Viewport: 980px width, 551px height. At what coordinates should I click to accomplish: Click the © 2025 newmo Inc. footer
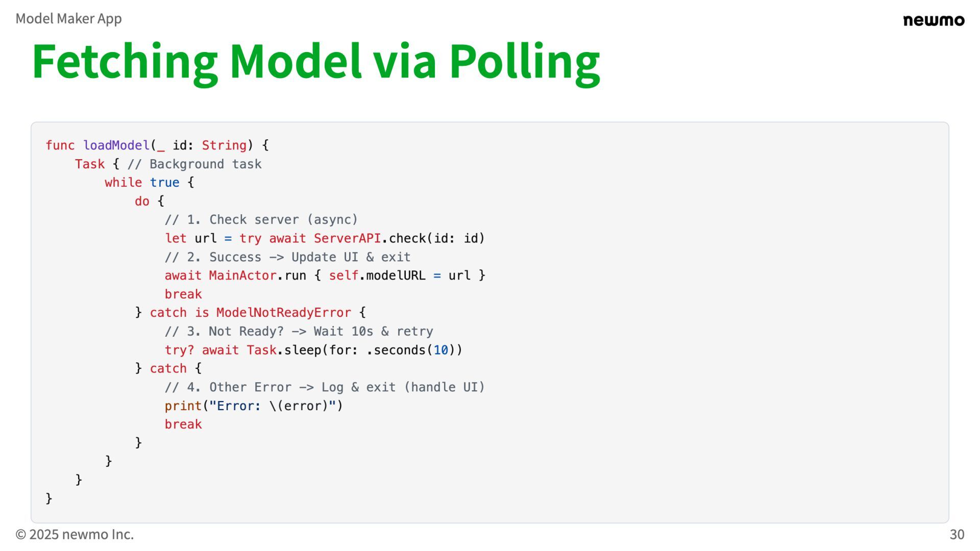(75, 534)
